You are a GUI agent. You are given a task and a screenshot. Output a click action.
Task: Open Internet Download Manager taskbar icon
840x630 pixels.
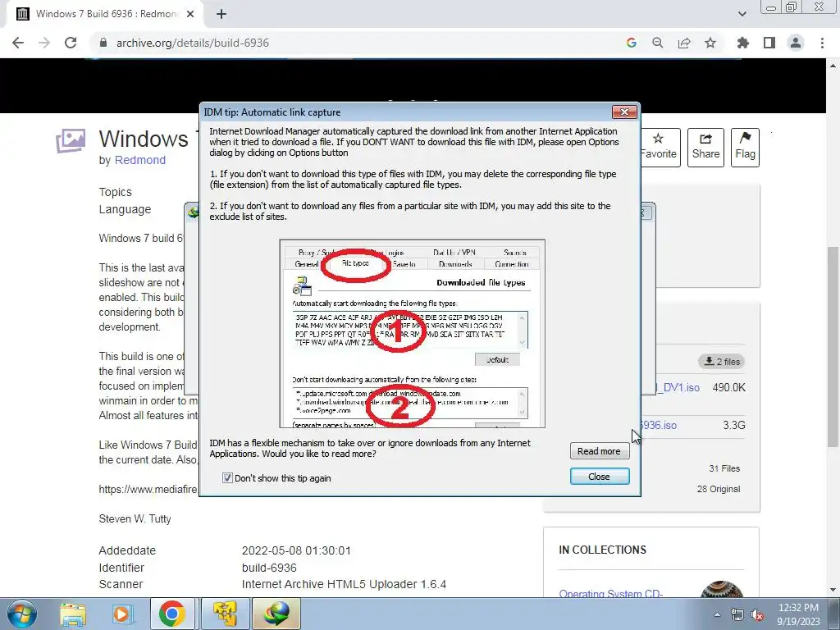[x=276, y=614]
